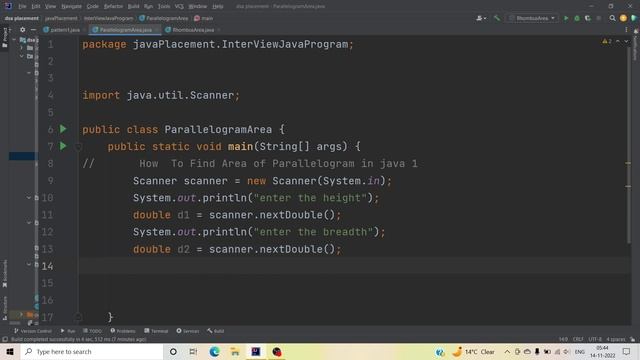This screenshot has height=360, width=640.
Task: Open the Build menu
Action: (x=133, y=6)
